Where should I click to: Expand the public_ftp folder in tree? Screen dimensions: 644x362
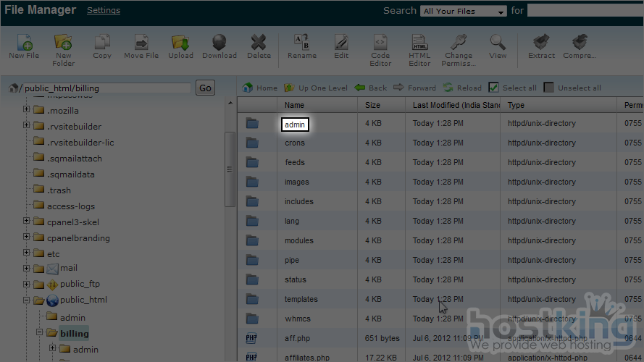(27, 284)
